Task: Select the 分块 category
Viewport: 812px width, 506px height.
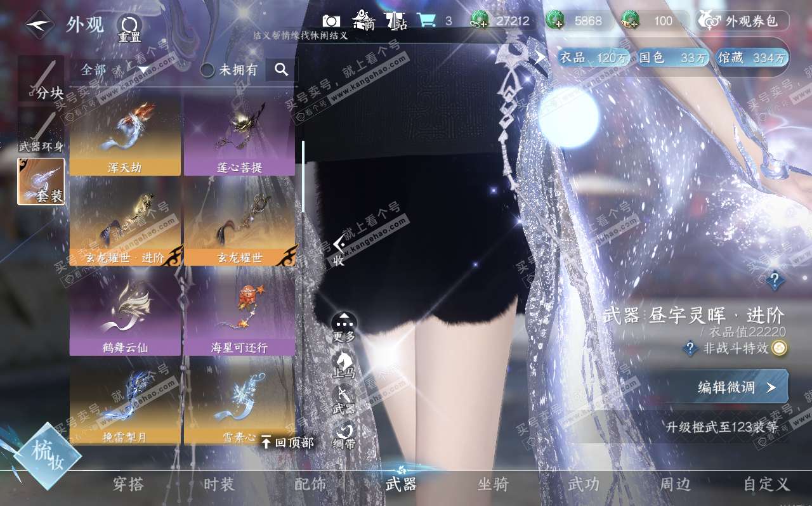Action: tap(41, 79)
